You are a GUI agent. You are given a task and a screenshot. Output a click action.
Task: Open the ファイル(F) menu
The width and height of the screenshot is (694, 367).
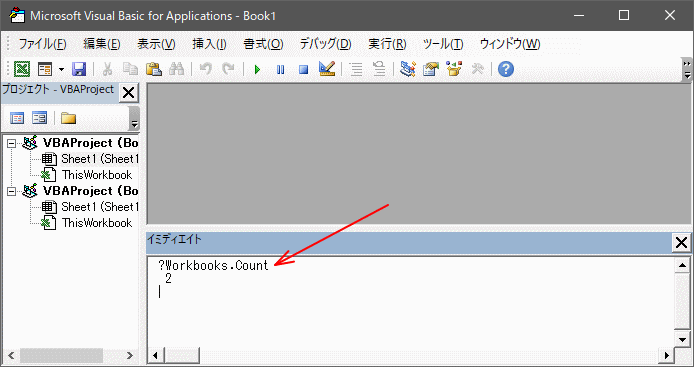[x=42, y=44]
